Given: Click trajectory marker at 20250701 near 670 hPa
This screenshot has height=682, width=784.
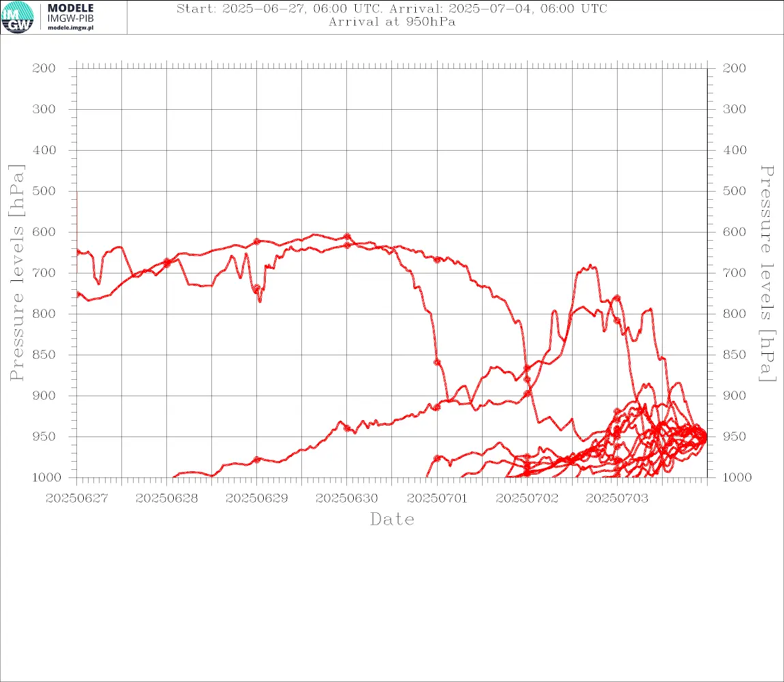Looking at the screenshot, I should coord(437,260).
